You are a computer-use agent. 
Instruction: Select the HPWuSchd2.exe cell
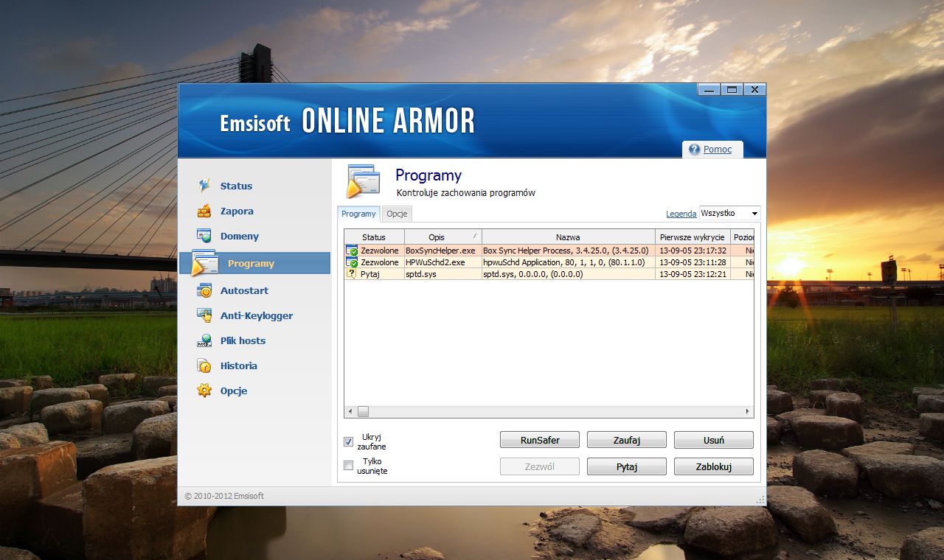pos(442,262)
